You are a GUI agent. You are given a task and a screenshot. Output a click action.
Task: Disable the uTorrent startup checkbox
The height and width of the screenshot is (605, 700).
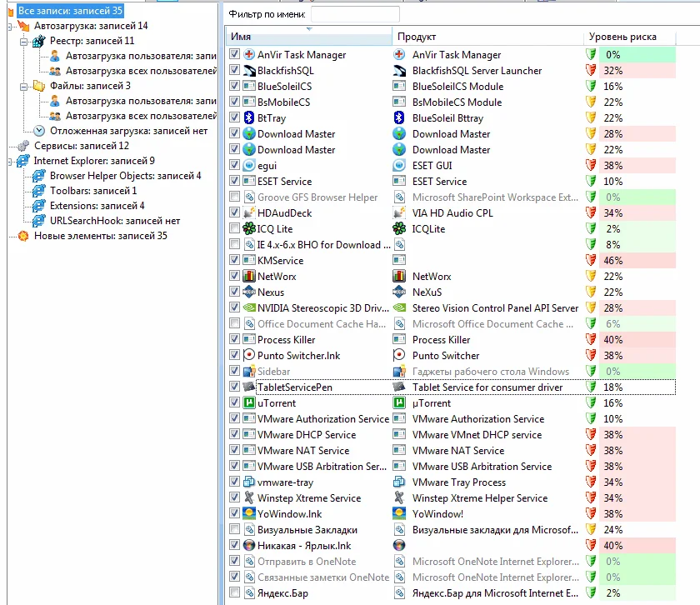click(234, 402)
